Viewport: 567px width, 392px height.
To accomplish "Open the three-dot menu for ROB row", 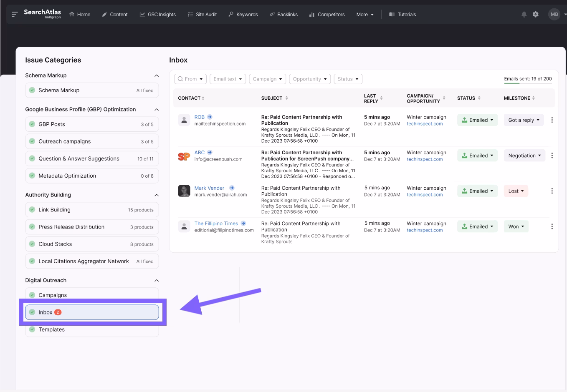I will pos(552,120).
